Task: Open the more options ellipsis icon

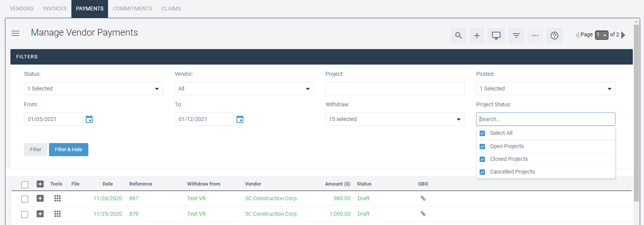Action: (x=535, y=36)
